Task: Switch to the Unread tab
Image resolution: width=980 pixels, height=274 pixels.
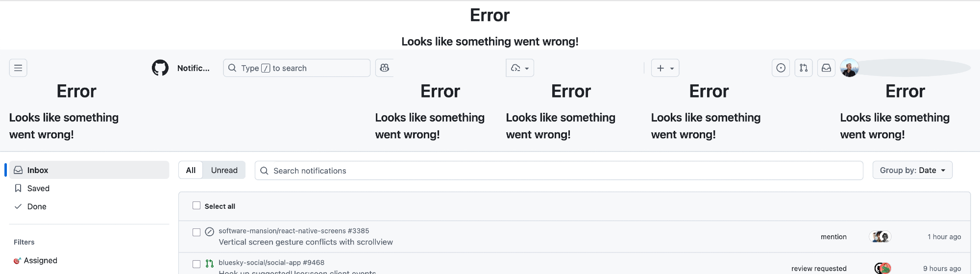Action: pos(224,170)
